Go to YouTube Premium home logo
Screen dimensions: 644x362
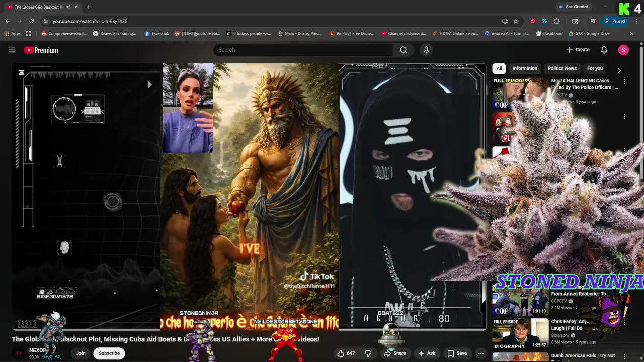click(x=41, y=50)
